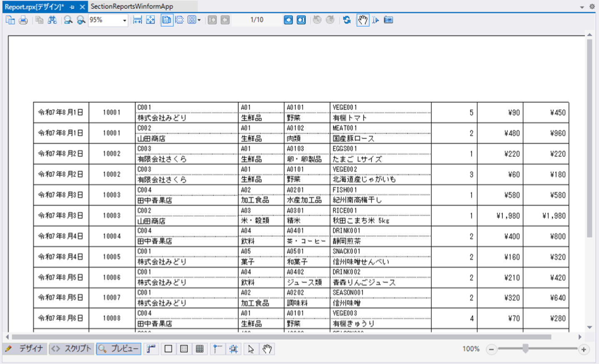Click the zoom plus button at bottom right
This screenshot has height=364, width=599.
point(584,349)
